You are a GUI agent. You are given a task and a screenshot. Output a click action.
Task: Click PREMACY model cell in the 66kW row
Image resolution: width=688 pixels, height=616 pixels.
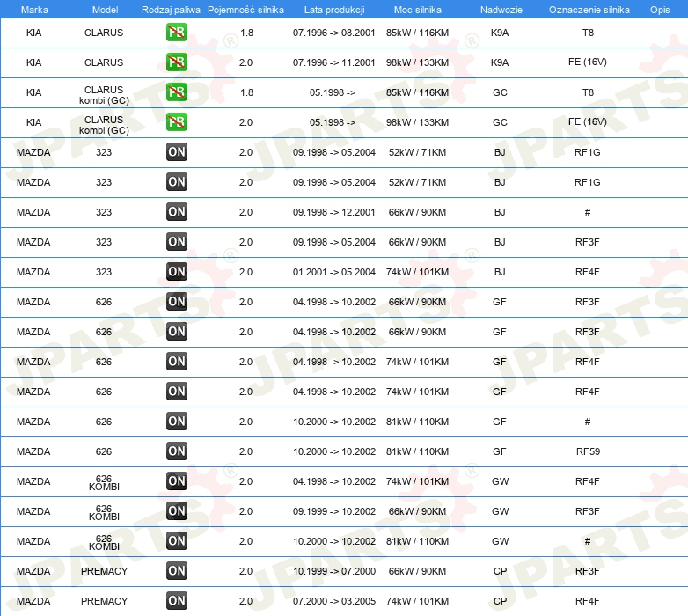point(104,571)
